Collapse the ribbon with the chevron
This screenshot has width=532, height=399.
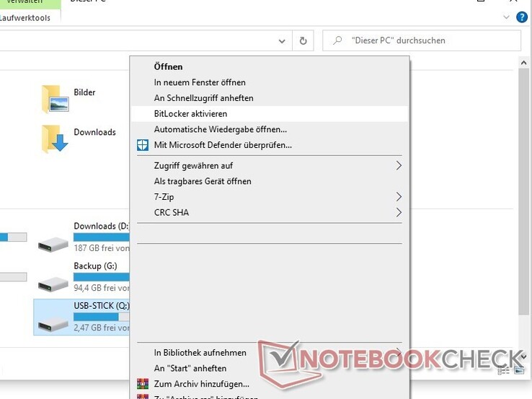tap(506, 17)
